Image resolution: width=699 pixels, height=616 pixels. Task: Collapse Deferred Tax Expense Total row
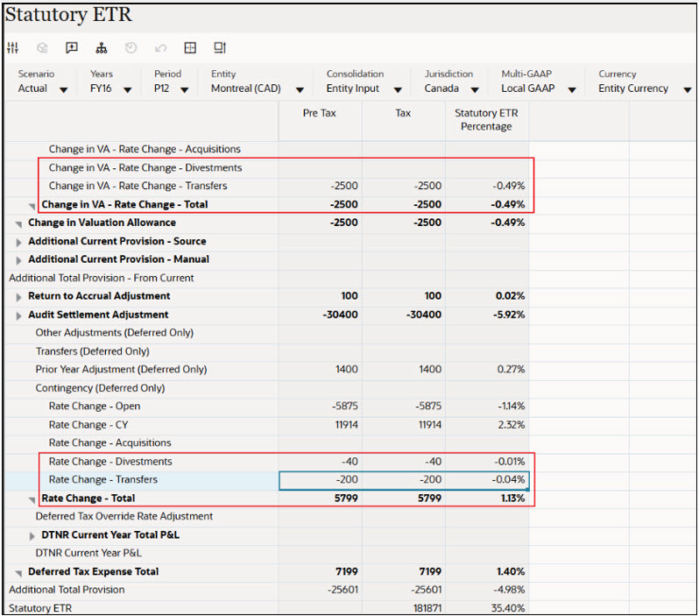(x=18, y=573)
